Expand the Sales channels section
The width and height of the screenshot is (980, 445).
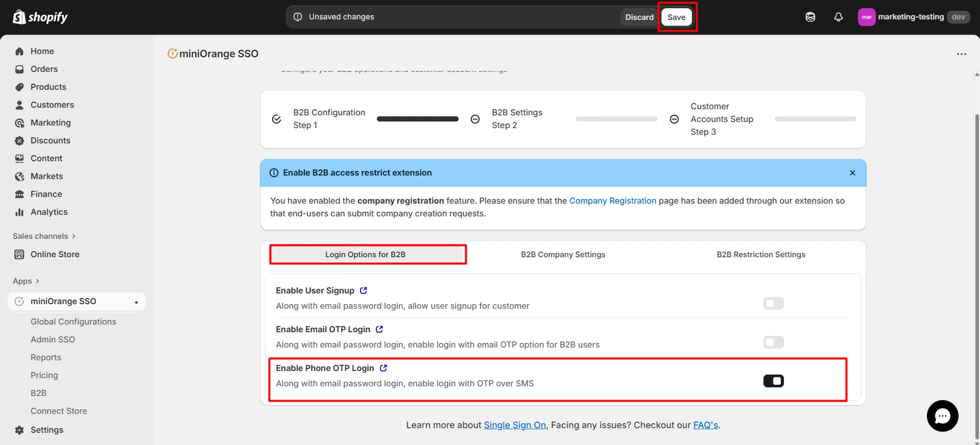pos(44,236)
